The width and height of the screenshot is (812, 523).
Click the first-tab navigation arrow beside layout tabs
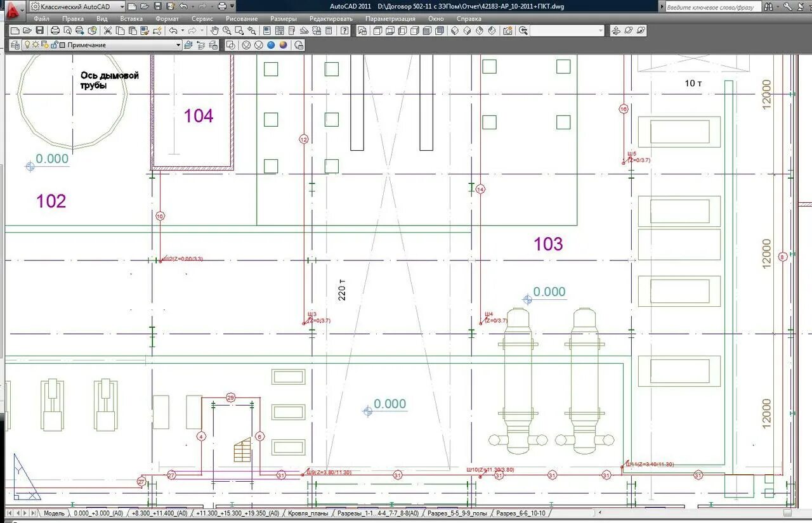pyautogui.click(x=10, y=513)
